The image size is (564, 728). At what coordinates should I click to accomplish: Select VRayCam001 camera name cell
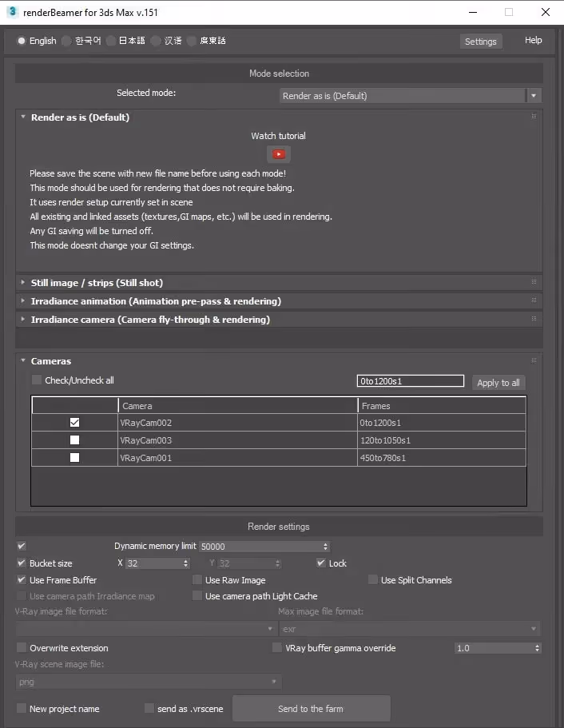point(238,458)
